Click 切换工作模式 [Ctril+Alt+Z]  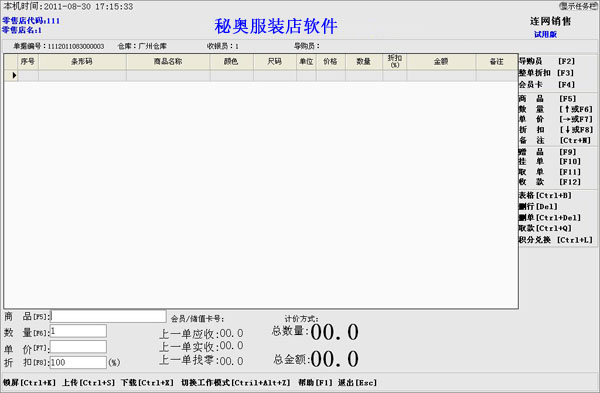236,382
